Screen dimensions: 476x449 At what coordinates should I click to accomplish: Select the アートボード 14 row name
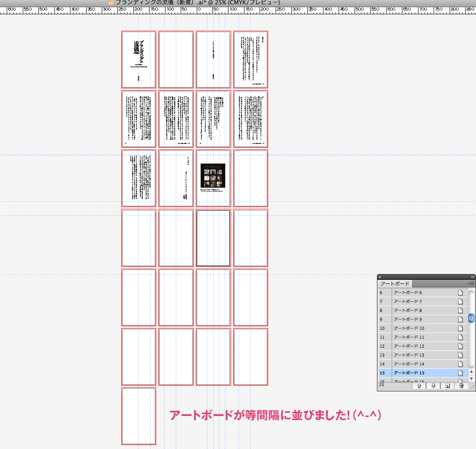click(409, 364)
